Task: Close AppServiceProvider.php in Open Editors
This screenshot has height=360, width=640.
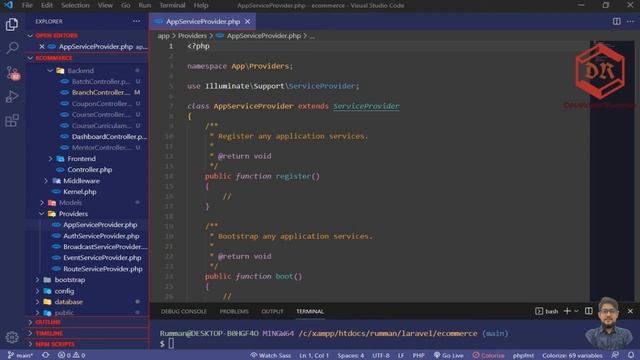Action: tap(42, 47)
